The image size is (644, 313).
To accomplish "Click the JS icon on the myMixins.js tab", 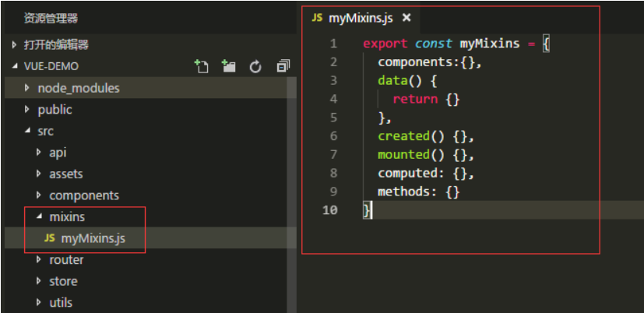I will (x=317, y=16).
